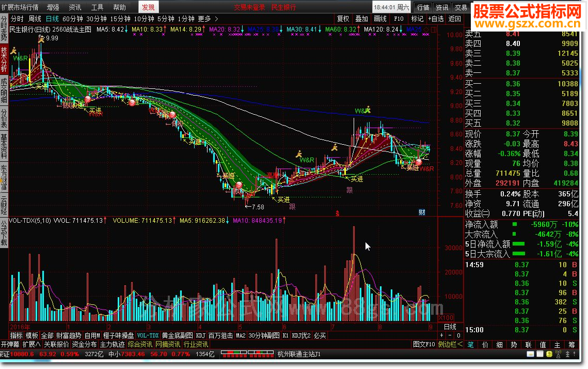Click the 发现 tab
Screen dimensions: 588x369
coord(149,7)
